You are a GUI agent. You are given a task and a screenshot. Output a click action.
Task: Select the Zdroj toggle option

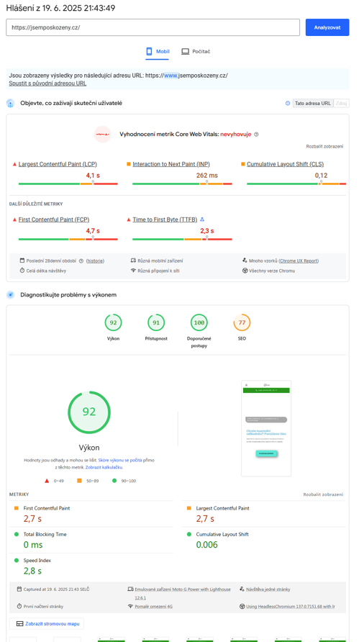coord(341,103)
